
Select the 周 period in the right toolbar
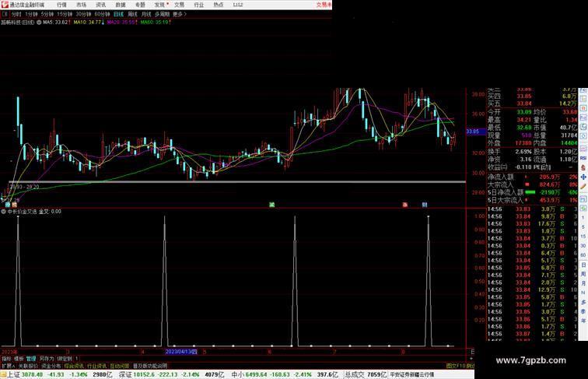[x=583, y=274]
